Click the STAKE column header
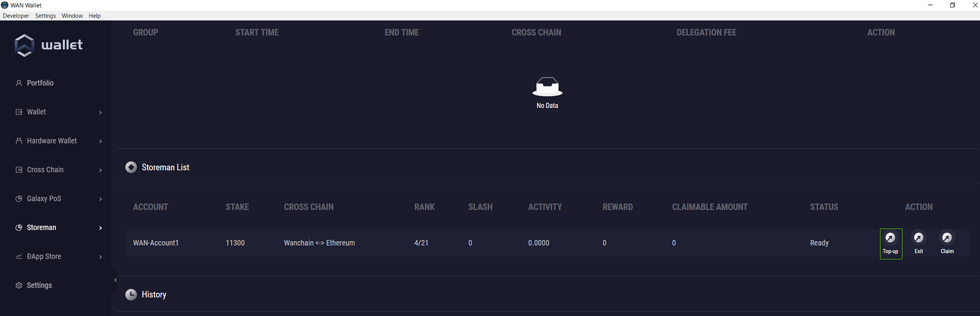 point(237,207)
